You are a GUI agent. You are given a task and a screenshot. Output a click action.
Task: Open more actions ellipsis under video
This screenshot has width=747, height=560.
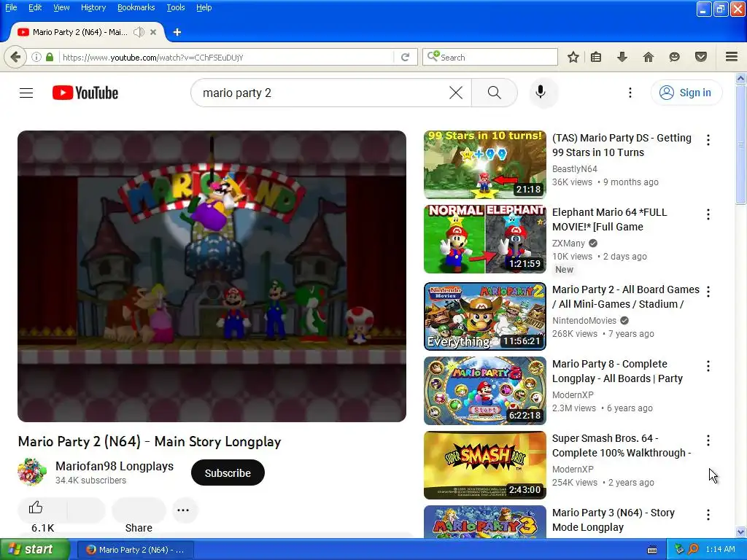[183, 510]
